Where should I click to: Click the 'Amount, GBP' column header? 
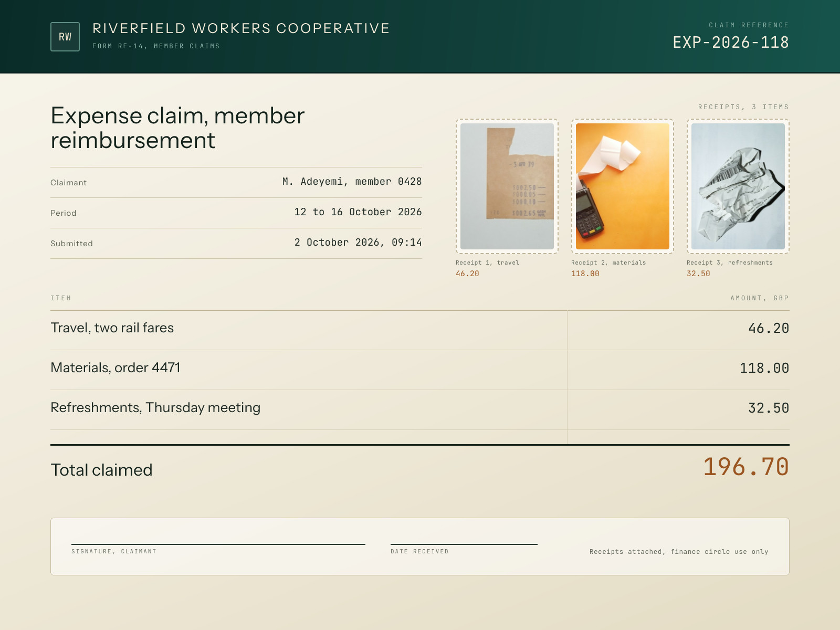(x=760, y=298)
